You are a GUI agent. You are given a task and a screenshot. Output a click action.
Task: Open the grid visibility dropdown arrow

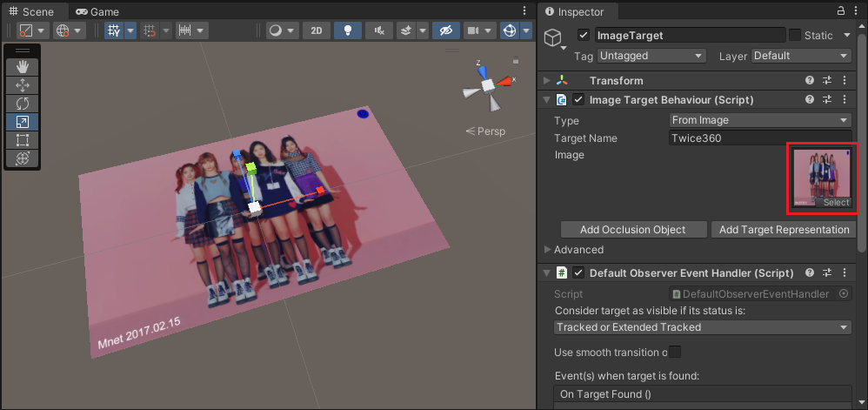tap(130, 30)
